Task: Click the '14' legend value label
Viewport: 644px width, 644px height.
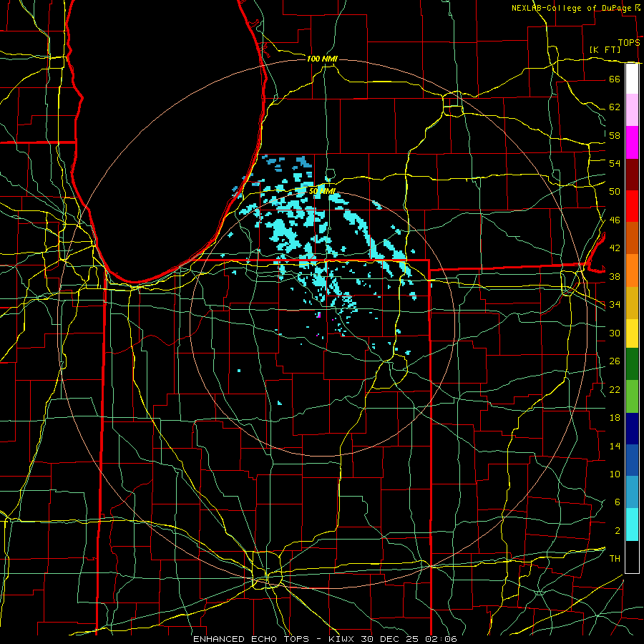Action: tap(615, 446)
